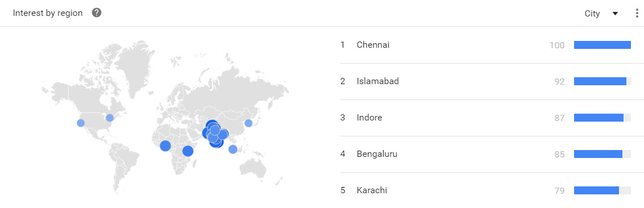Click the map bubble on the US east coast
This screenshot has height=208, width=644.
click(x=110, y=118)
